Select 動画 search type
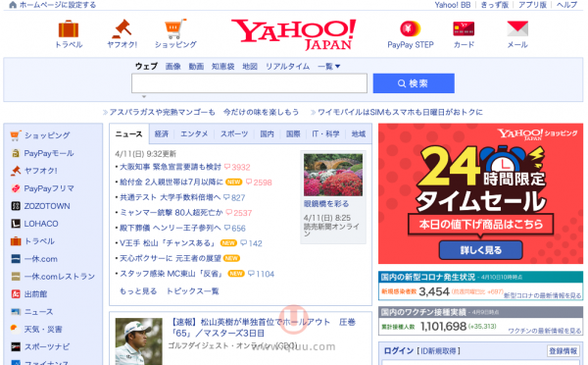Screen dimensions: 588x365 click(196, 67)
